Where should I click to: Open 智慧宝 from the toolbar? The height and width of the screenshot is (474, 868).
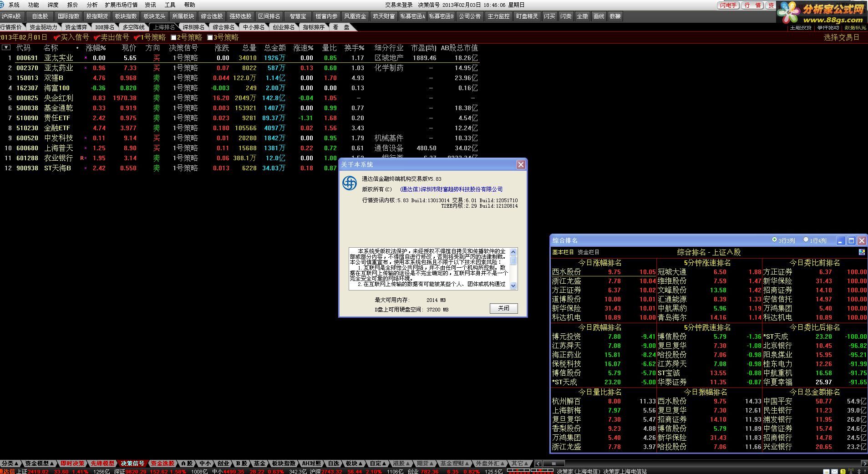[298, 16]
